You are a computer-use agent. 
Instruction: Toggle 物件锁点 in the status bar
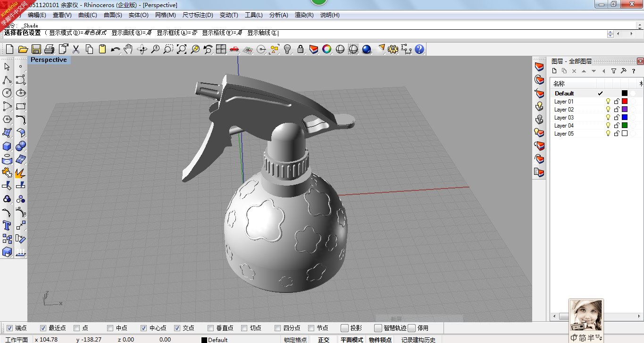380,340
